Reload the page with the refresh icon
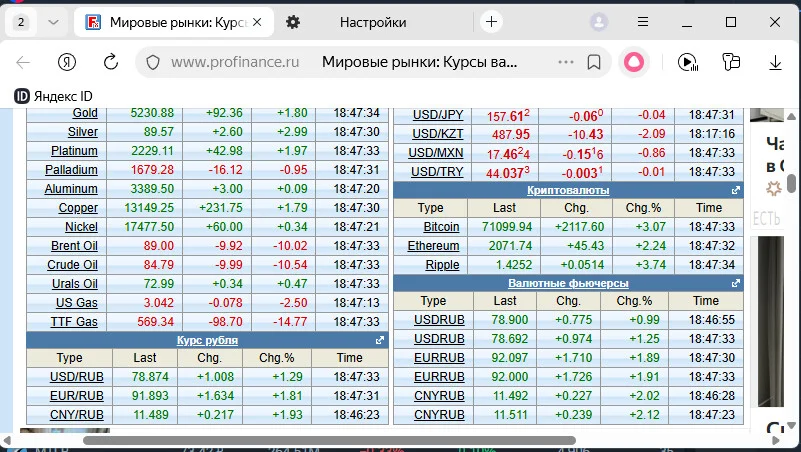Screen dimensions: 801x452 click(111, 62)
